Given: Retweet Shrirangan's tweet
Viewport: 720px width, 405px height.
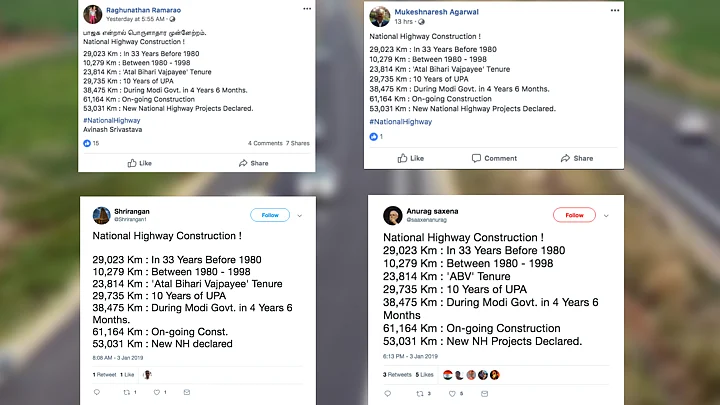Looking at the screenshot, I should tap(126, 392).
